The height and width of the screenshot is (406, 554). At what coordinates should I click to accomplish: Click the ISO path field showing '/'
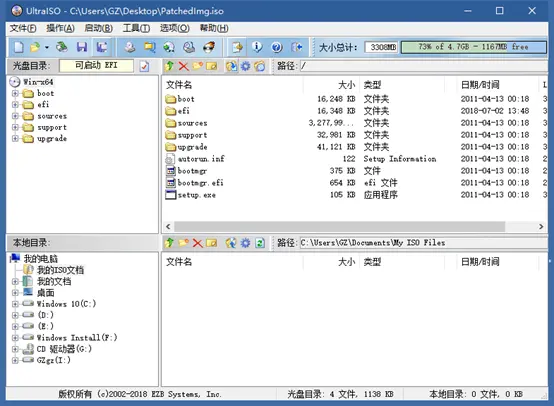424,66
